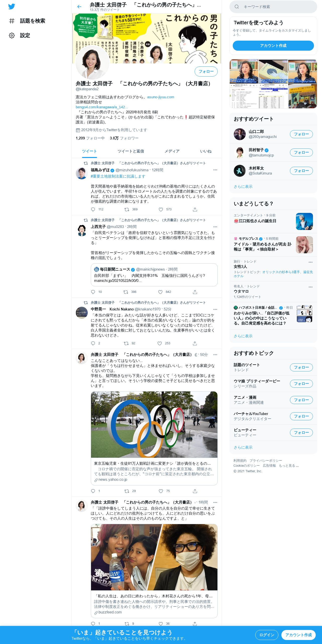The image size is (322, 644).
Task: Click さらに表示 under おすすめツイート
Action: (x=243, y=187)
